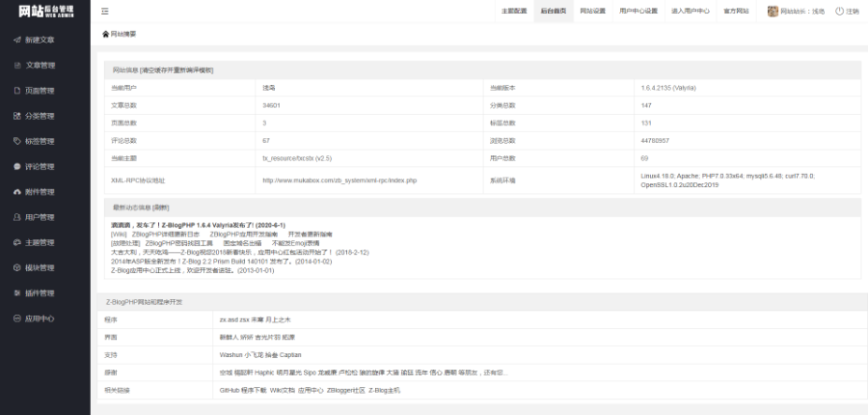This screenshot has width=868, height=415.
Task: Open the 主题配置 top menu item
Action: [x=514, y=12]
